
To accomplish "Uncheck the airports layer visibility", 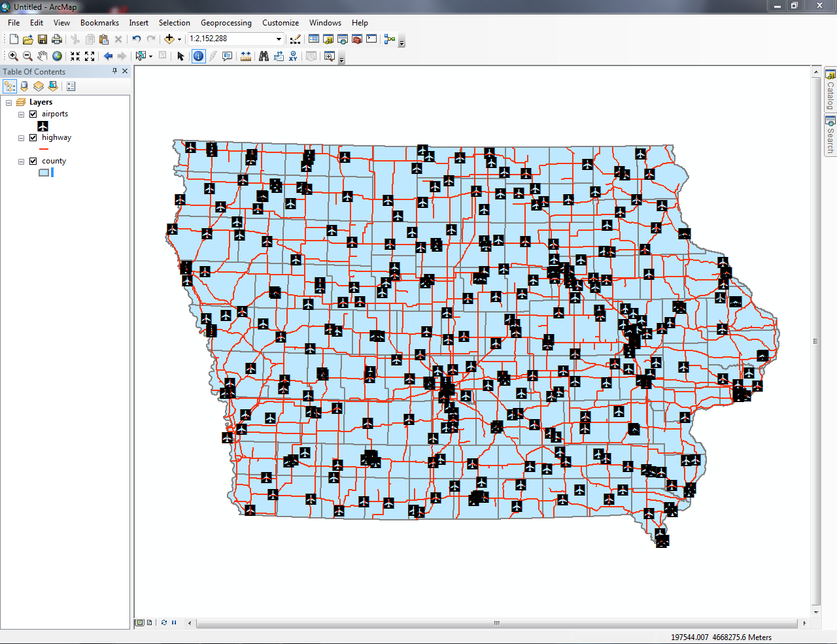I will pos(32,113).
